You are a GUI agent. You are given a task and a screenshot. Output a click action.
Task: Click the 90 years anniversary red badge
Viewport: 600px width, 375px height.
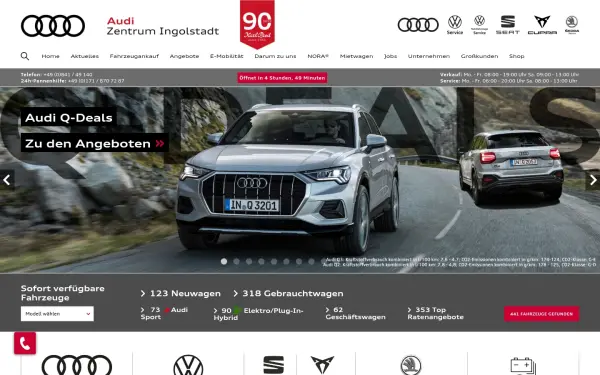[x=257, y=24]
